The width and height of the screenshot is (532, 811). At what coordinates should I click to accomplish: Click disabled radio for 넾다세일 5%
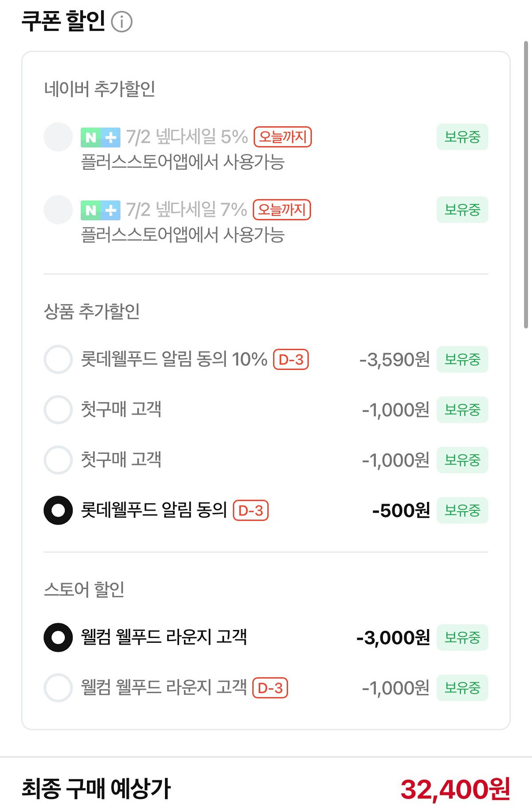click(58, 137)
